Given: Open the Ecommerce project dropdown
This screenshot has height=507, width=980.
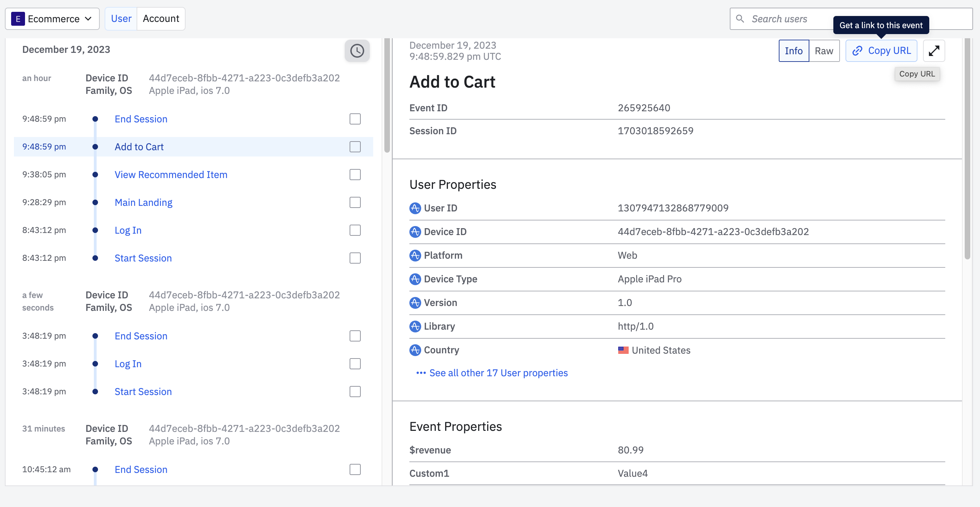Looking at the screenshot, I should 52,19.
